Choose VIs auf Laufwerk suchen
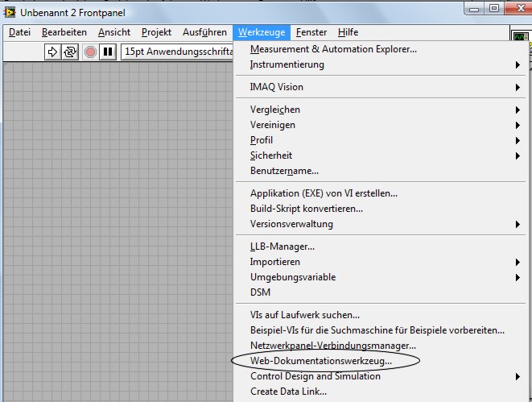 coord(381,315)
